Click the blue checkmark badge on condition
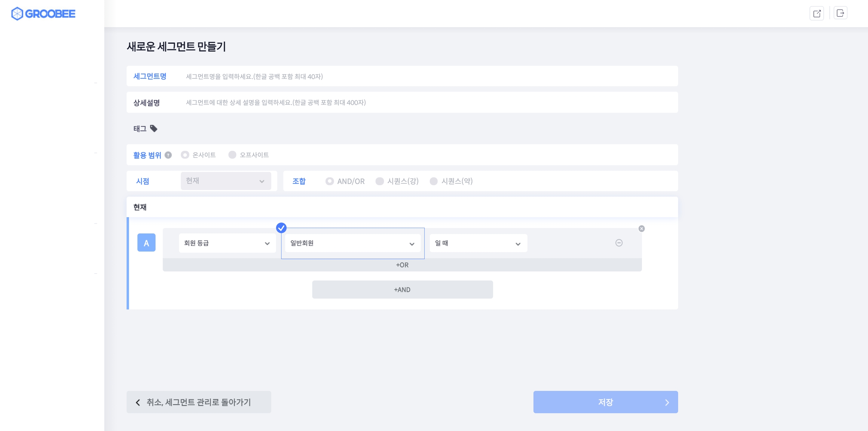Viewport: 868px width, 431px height. coord(281,228)
